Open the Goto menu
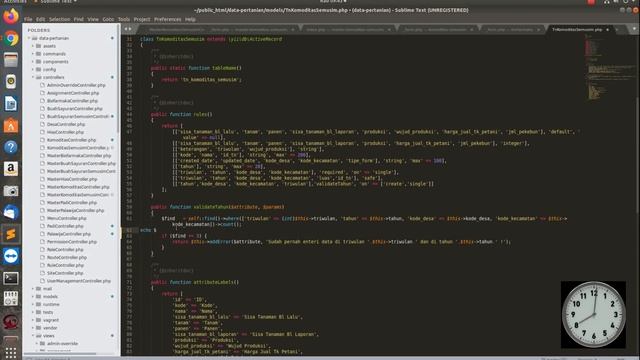640x360 pixels. [108, 19]
